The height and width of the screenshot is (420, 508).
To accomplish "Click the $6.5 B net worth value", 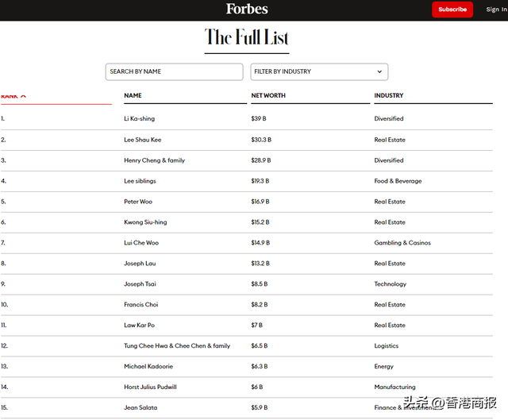I will coord(260,346).
